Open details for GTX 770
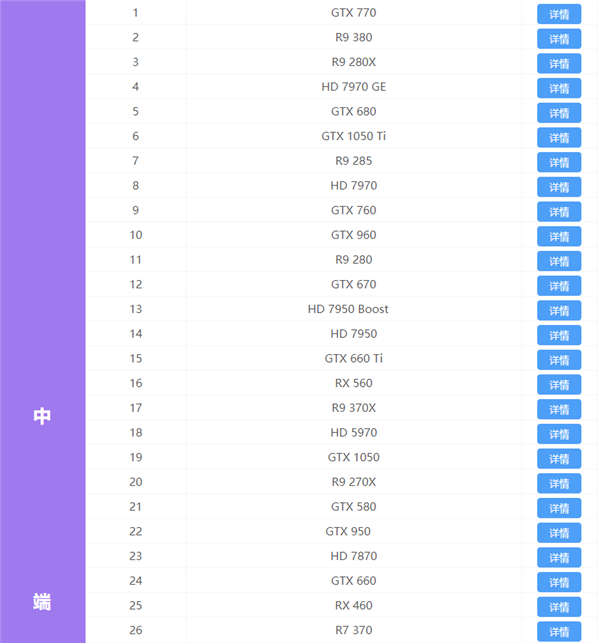 click(559, 15)
